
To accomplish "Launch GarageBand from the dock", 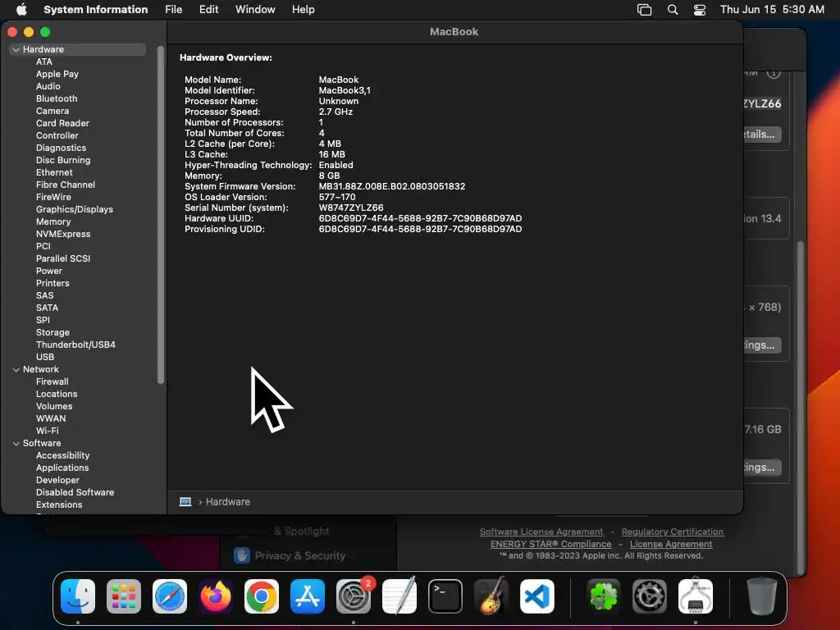I will pos(491,596).
